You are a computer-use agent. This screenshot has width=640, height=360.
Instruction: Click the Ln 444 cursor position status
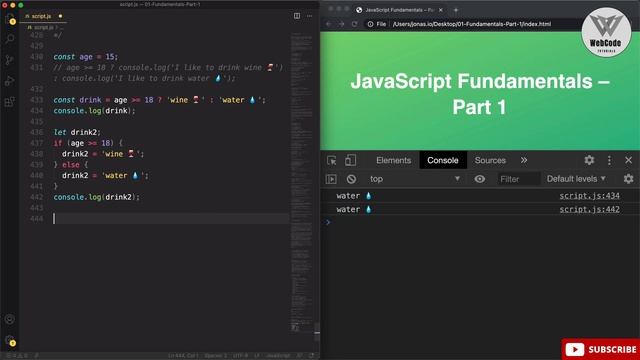(x=182, y=356)
